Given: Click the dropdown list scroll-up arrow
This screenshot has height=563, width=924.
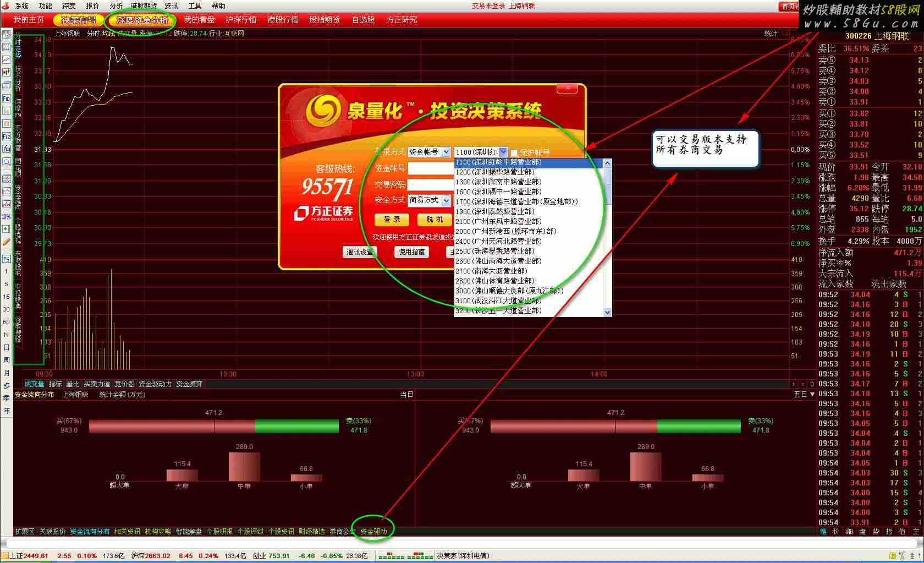Looking at the screenshot, I should [x=608, y=163].
